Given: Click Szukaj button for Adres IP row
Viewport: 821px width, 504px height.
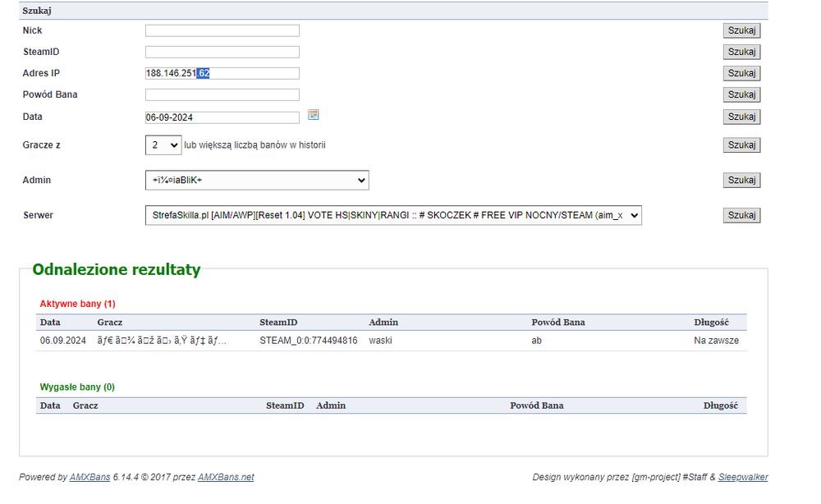Looking at the screenshot, I should pyautogui.click(x=741, y=73).
